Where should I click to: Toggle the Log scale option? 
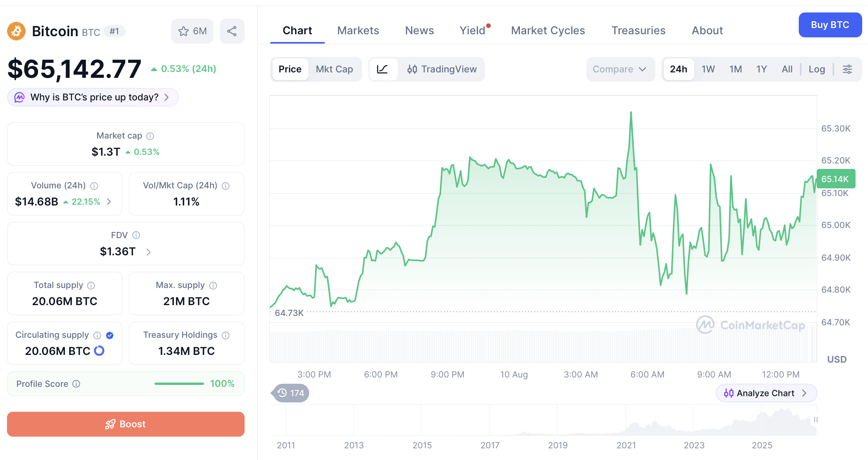pos(817,69)
